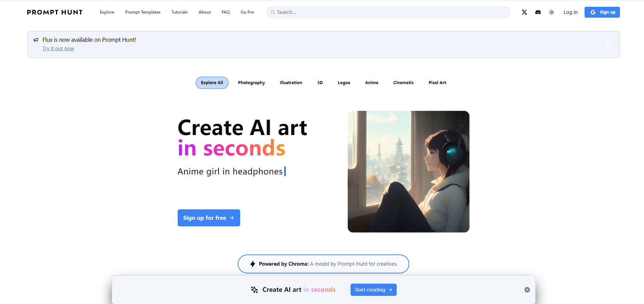Image resolution: width=644 pixels, height=304 pixels.
Task: Open the X (Twitter) profile icon
Action: coord(524,12)
